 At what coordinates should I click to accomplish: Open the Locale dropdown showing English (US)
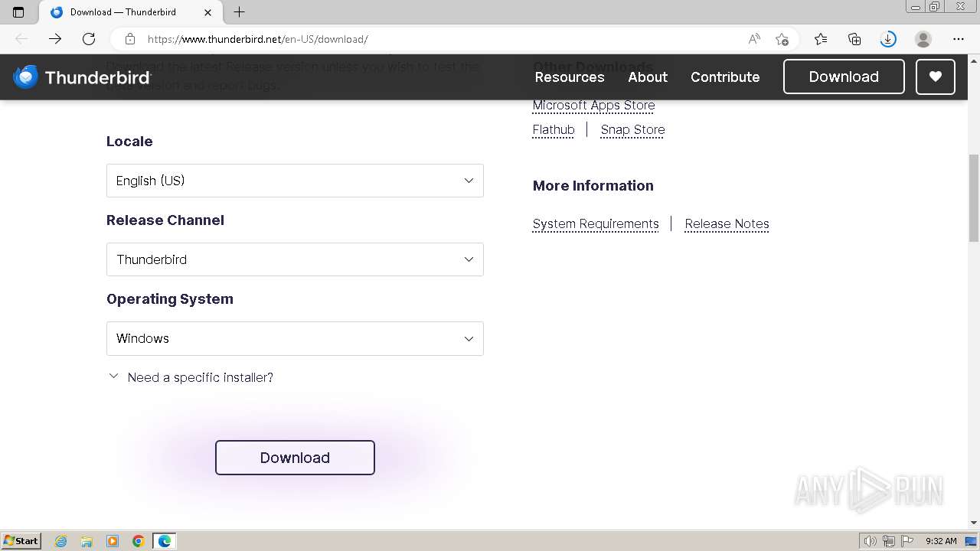[x=295, y=181]
